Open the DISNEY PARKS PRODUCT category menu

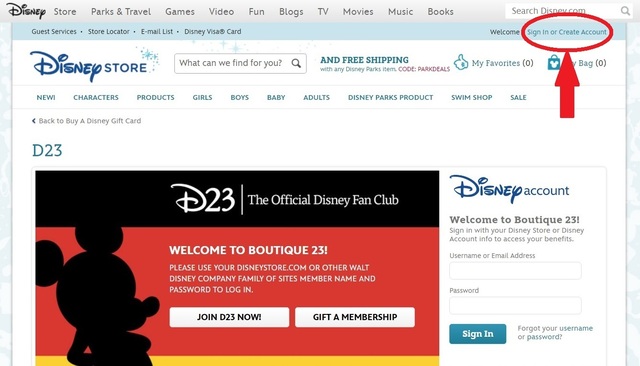pos(391,98)
